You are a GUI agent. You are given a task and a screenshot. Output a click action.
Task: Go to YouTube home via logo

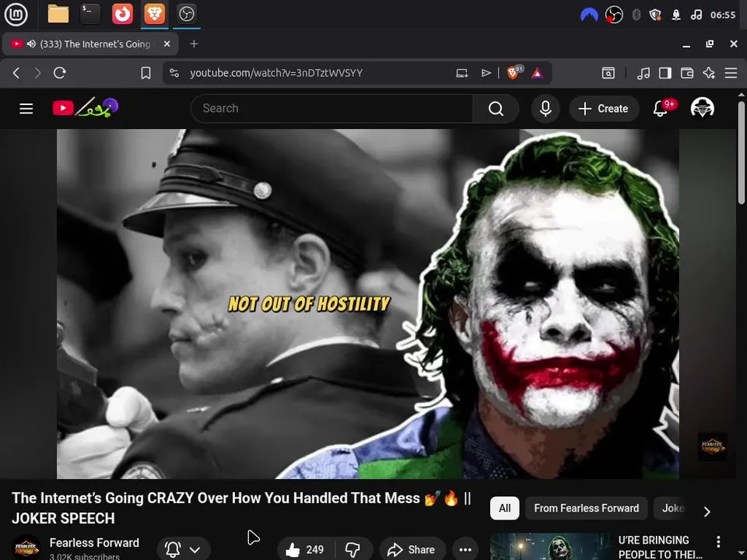(86, 107)
